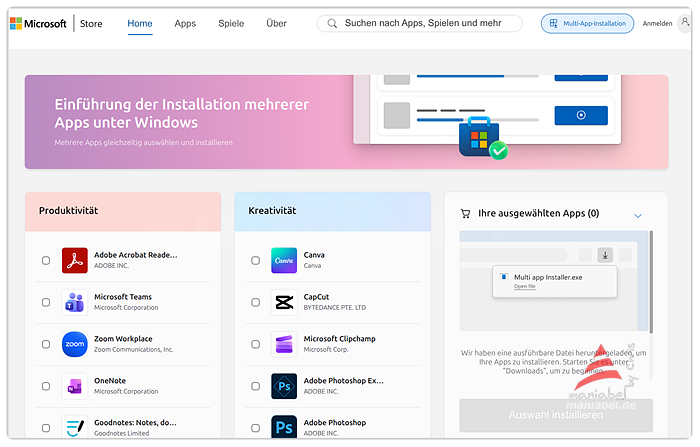The height and width of the screenshot is (447, 700).
Task: Click the Zoom Workplace app icon
Action: [75, 344]
